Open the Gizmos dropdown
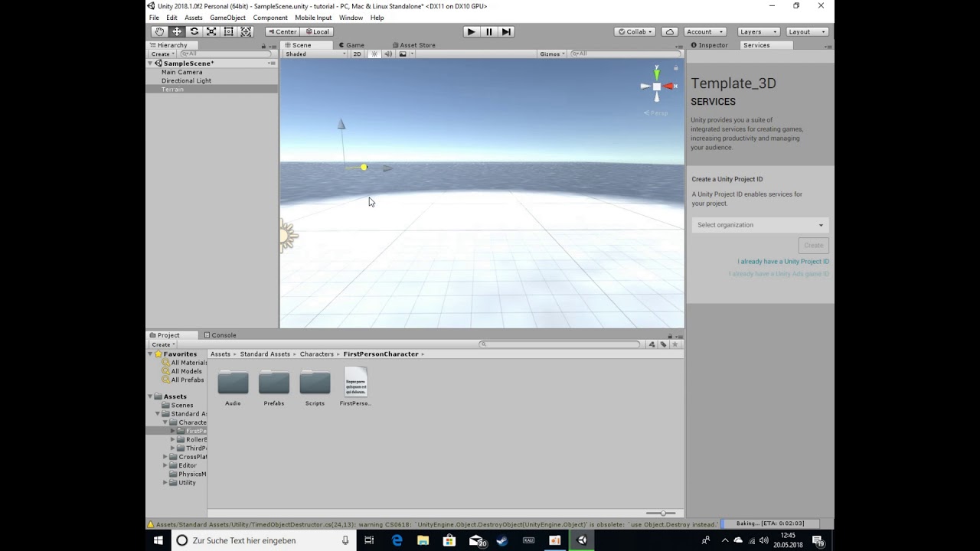Image resolution: width=980 pixels, height=551 pixels. click(552, 54)
